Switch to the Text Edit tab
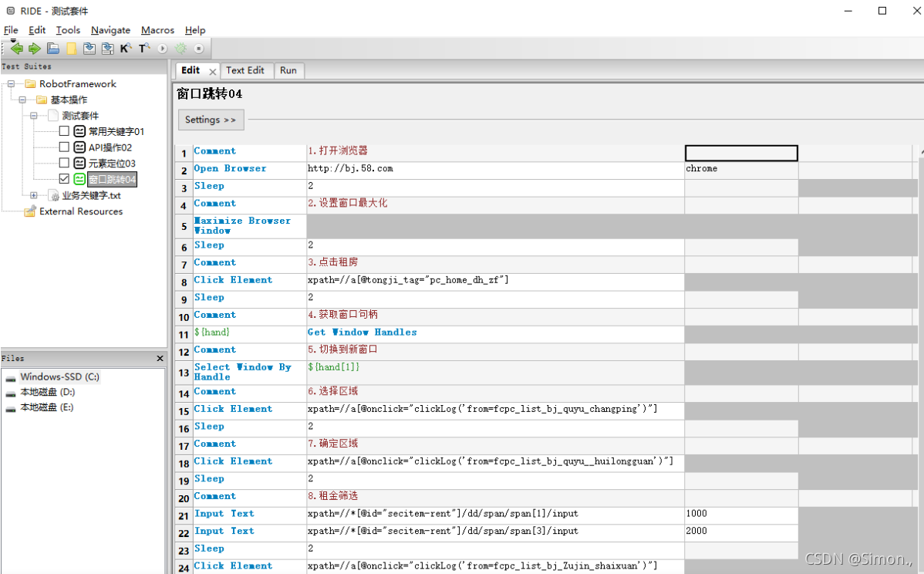This screenshot has height=574, width=924. [245, 70]
